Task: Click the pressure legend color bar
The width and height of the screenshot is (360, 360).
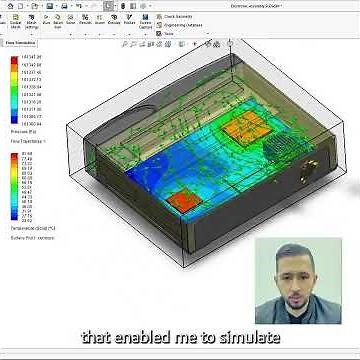Action: 14,90
